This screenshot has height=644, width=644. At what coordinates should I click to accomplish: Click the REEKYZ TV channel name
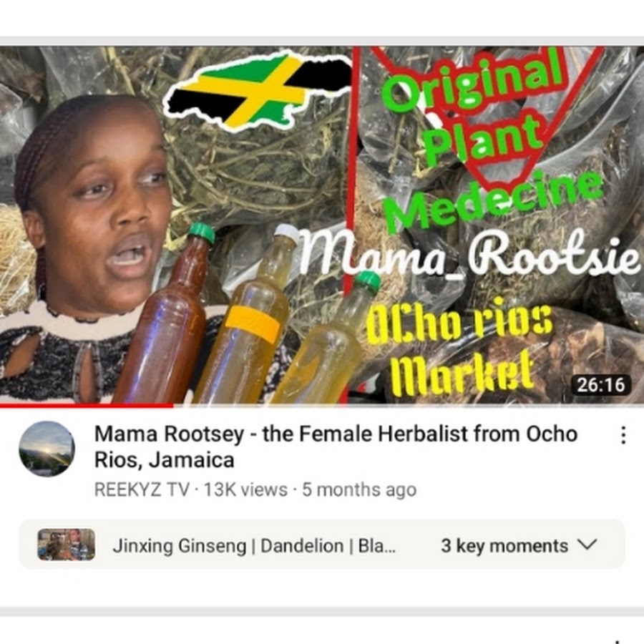point(142,489)
